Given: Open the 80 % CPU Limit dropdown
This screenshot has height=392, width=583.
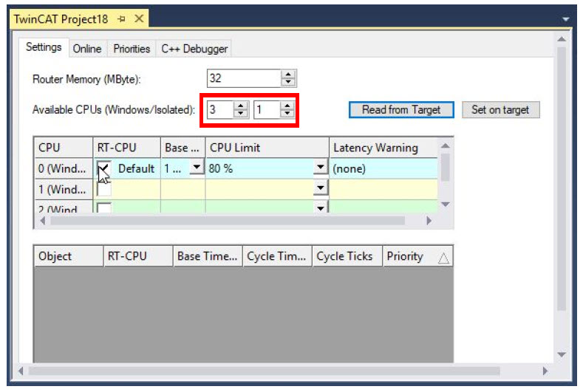Looking at the screenshot, I should click(x=320, y=168).
